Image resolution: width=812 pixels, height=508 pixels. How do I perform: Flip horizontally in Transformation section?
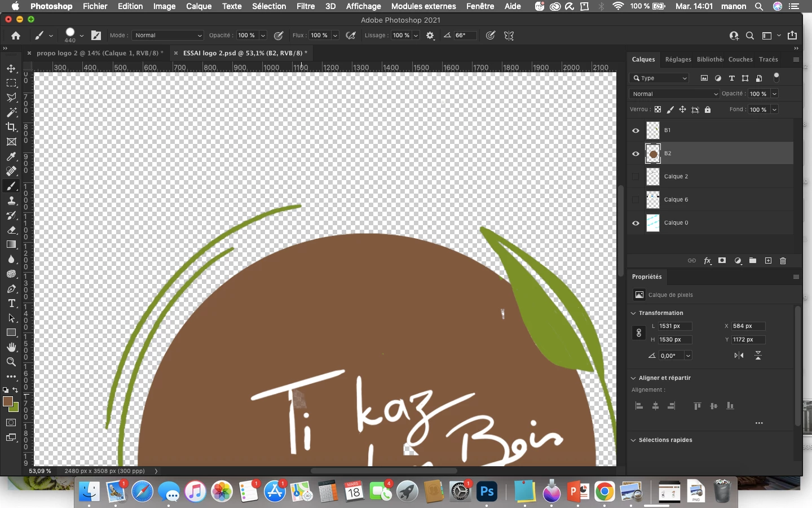(x=739, y=356)
